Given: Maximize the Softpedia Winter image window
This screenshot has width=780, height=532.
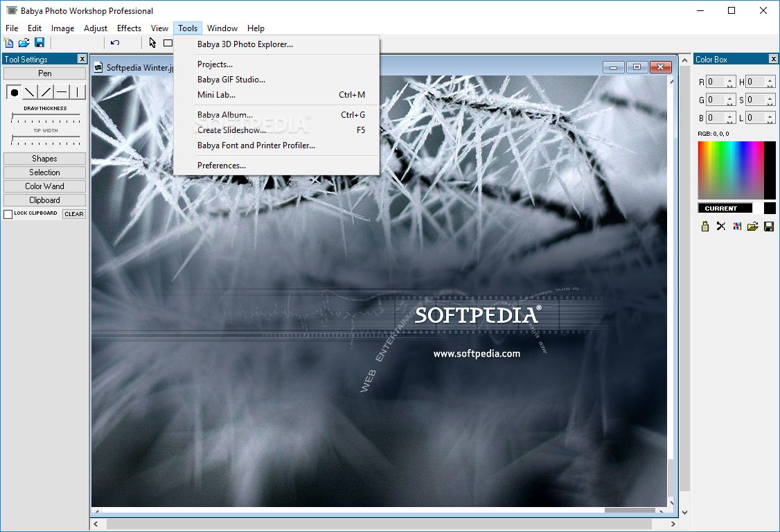Looking at the screenshot, I should pos(637,67).
